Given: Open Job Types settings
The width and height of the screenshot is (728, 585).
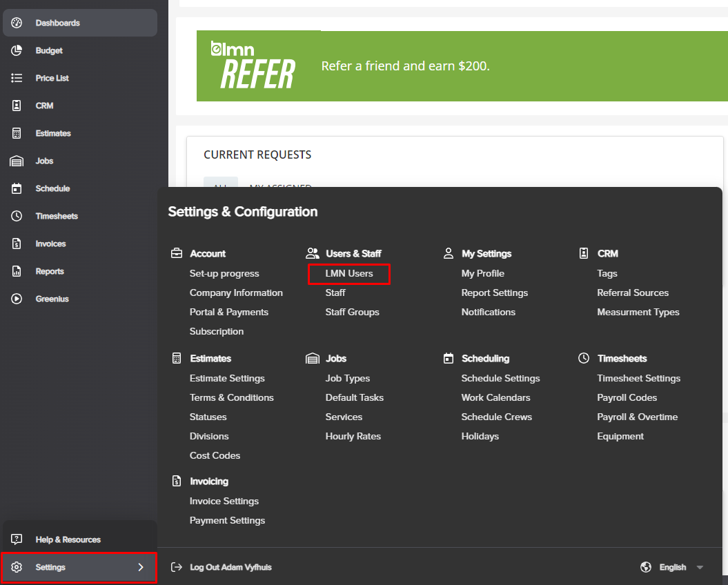Looking at the screenshot, I should (348, 379).
